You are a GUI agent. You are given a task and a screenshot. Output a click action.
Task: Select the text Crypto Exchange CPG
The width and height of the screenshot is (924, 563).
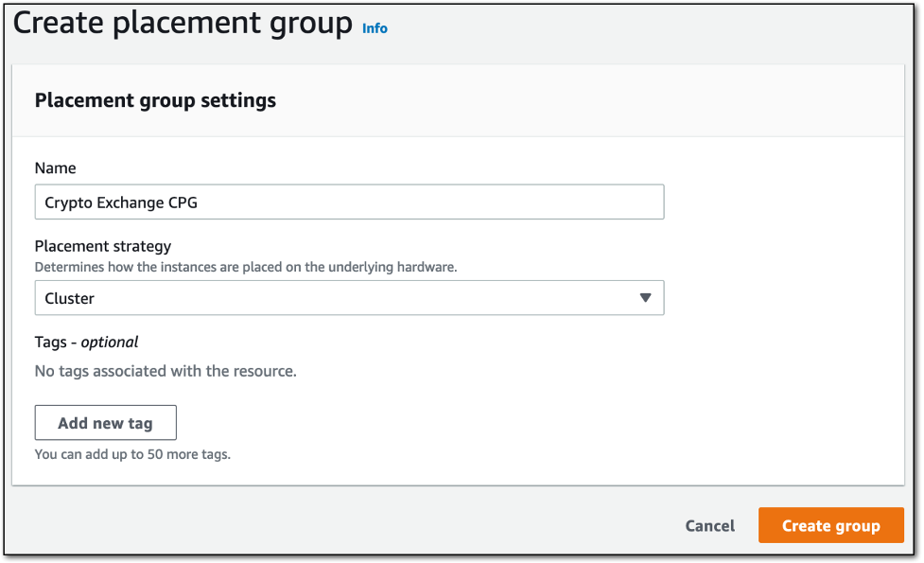pos(115,202)
